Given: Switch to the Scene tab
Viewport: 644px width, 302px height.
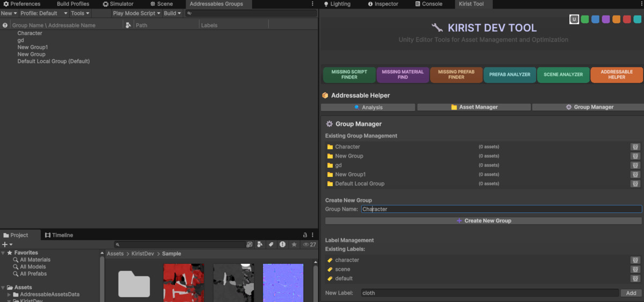Looking at the screenshot, I should click(x=162, y=4).
